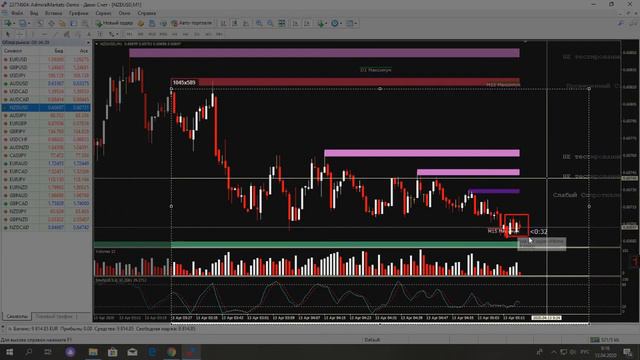Toggle Chart Shift
The width and height of the screenshot is (640, 360).
[307, 23]
